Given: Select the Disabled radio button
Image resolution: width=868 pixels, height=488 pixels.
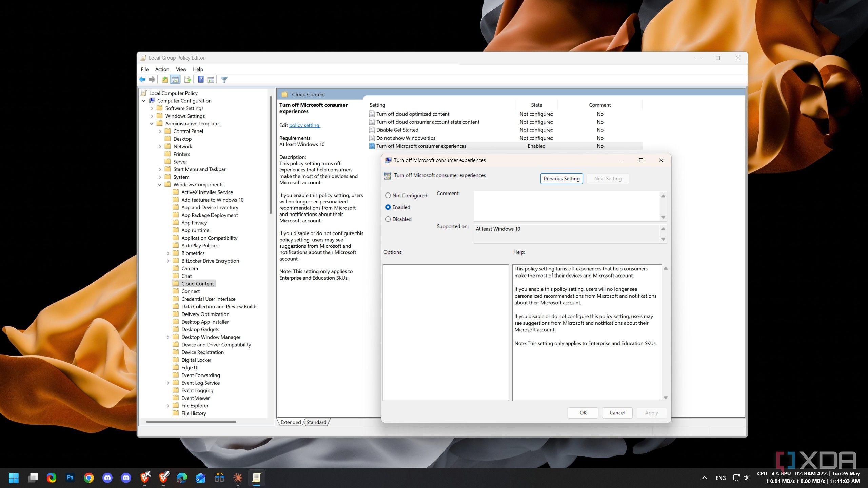Looking at the screenshot, I should (388, 219).
